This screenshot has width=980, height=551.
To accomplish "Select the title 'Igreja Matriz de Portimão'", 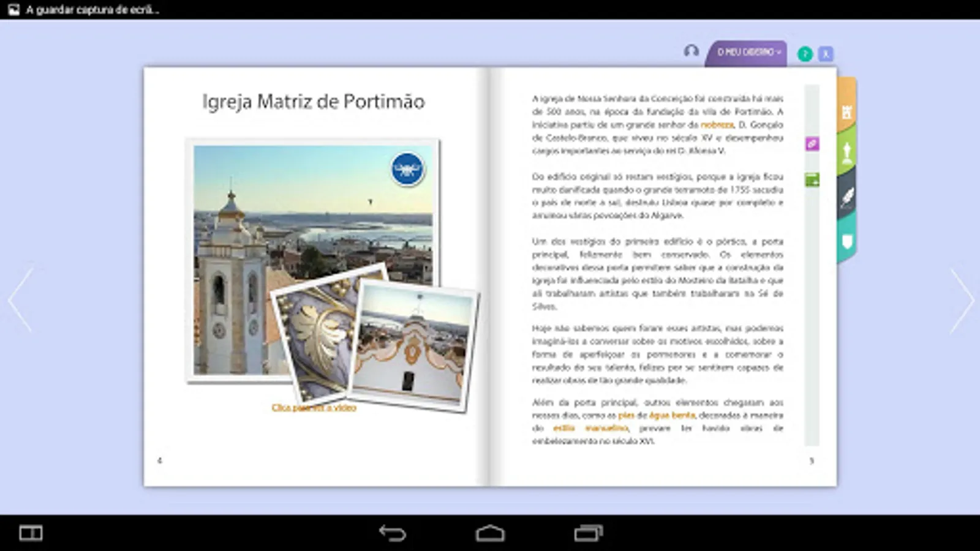I will [x=314, y=102].
